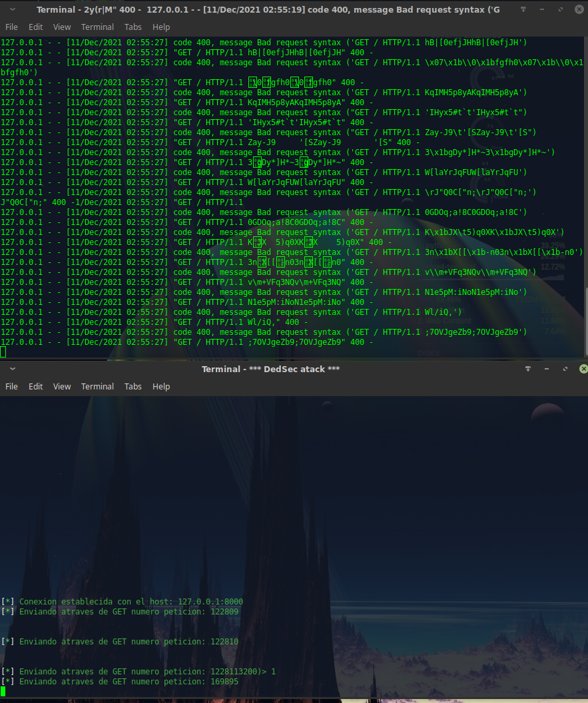This screenshot has height=703, width=588.
Task: Open Tabs menu in top terminal
Action: tap(133, 27)
